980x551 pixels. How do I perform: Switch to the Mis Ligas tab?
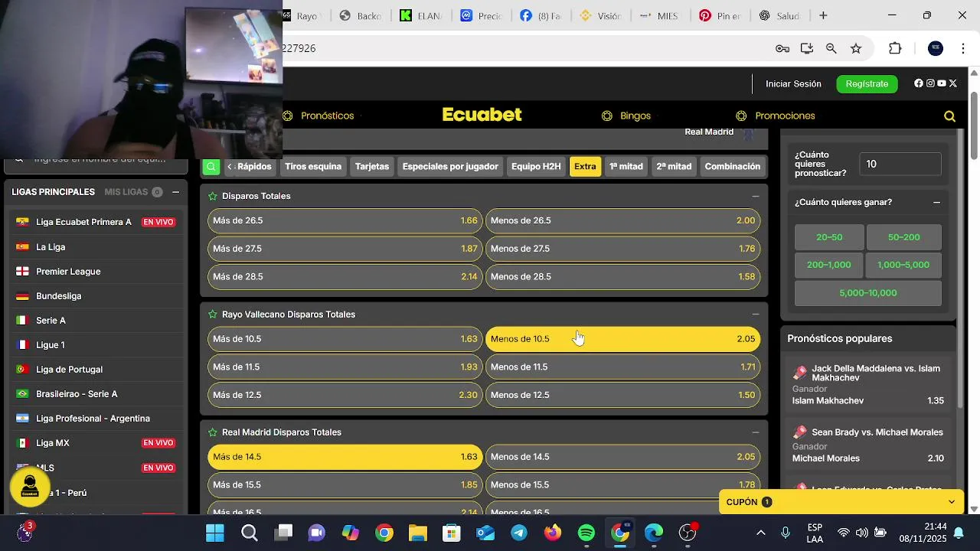click(133, 192)
